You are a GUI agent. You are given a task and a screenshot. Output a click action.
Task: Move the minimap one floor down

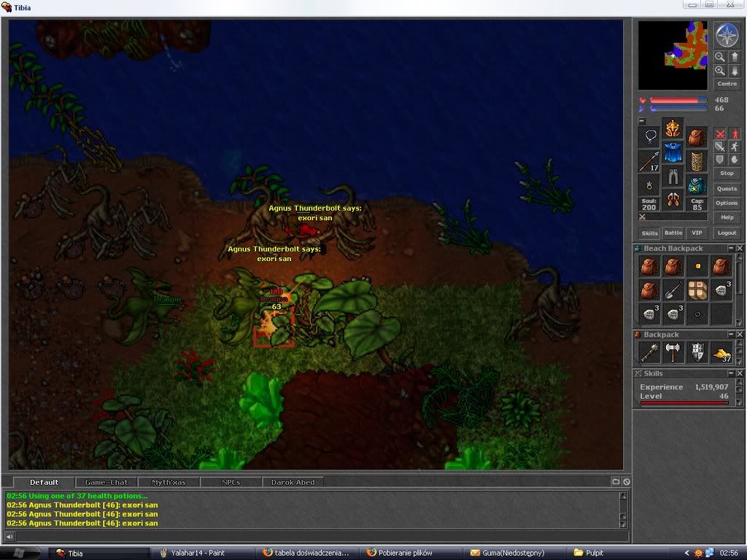click(734, 71)
